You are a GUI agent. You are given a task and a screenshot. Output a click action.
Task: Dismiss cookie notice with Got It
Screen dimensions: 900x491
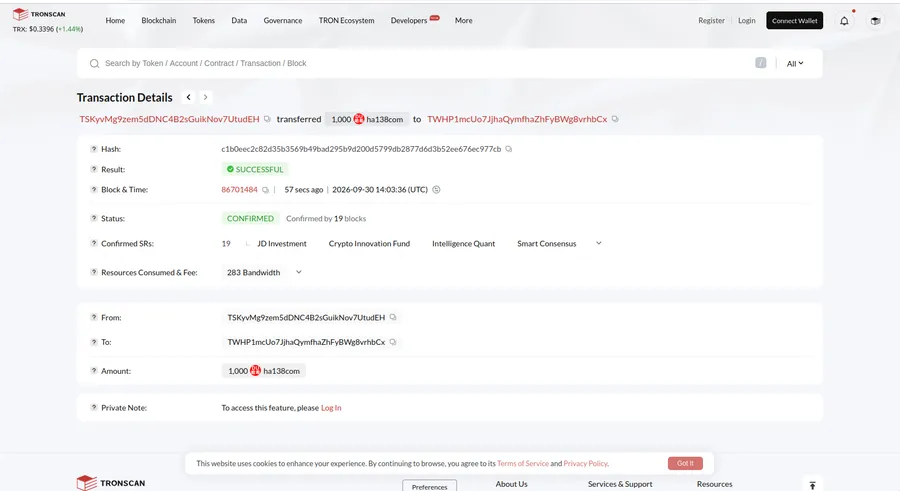click(x=685, y=463)
